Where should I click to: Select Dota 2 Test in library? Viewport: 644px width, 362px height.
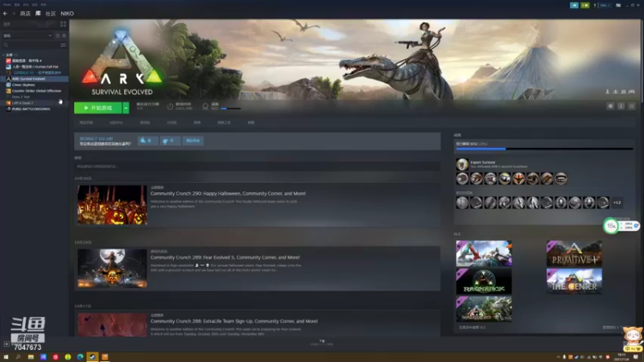[x=35, y=97]
